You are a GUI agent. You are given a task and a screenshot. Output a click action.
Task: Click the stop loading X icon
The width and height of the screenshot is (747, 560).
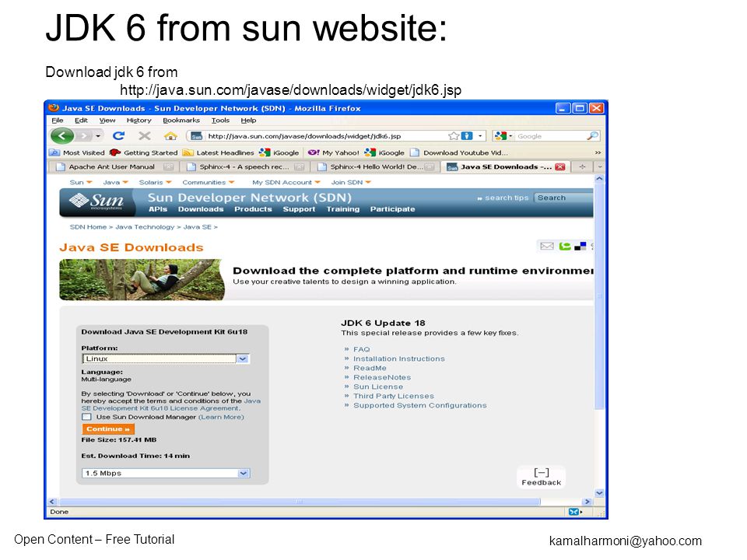coord(145,136)
